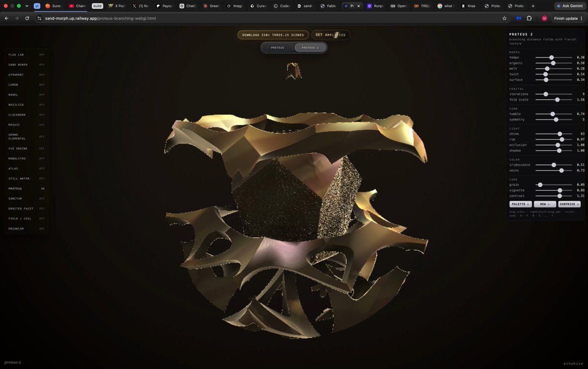588x369 pixels.
Task: Enable the FIELD / COIL scene
Action: point(26,219)
